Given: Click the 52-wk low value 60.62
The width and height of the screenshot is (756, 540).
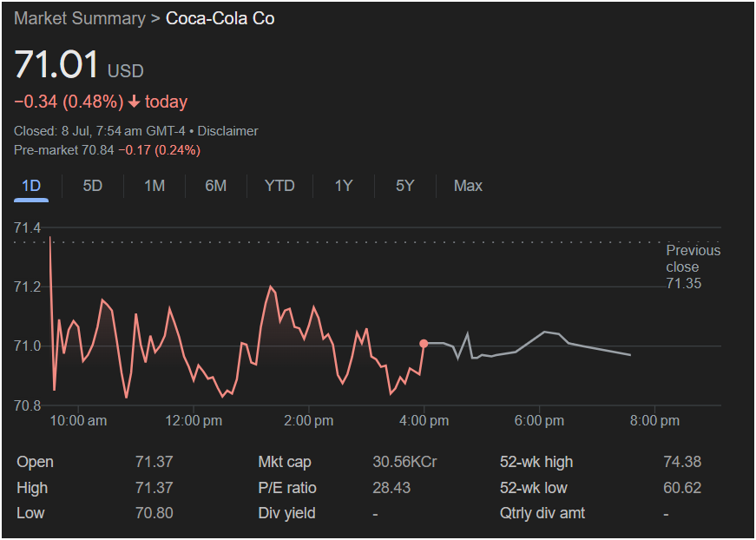Looking at the screenshot, I should point(682,488).
